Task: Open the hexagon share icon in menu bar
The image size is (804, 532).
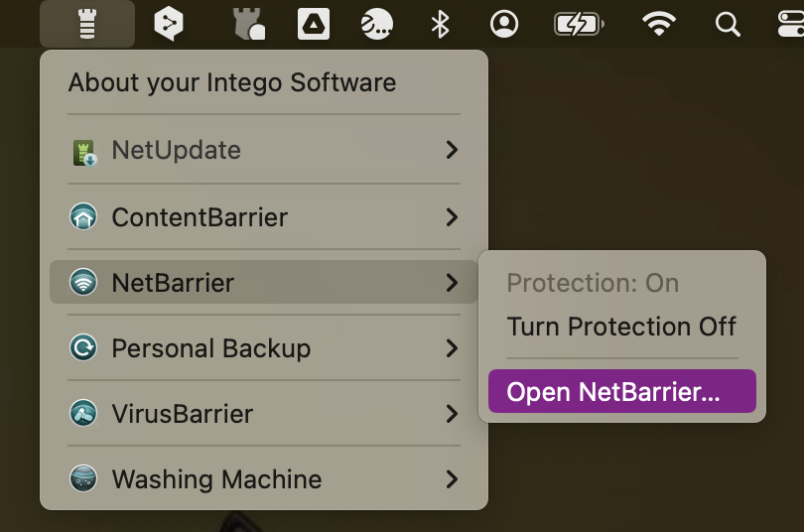Action: 169,24
